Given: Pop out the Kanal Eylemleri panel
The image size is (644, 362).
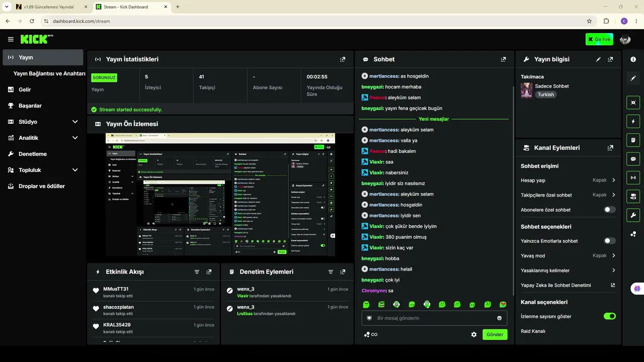Looking at the screenshot, I should [x=610, y=148].
